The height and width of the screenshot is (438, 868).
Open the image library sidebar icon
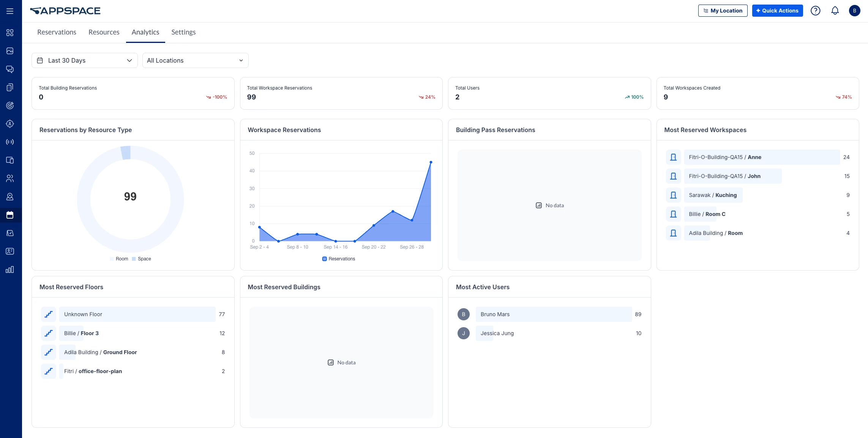[x=10, y=51]
